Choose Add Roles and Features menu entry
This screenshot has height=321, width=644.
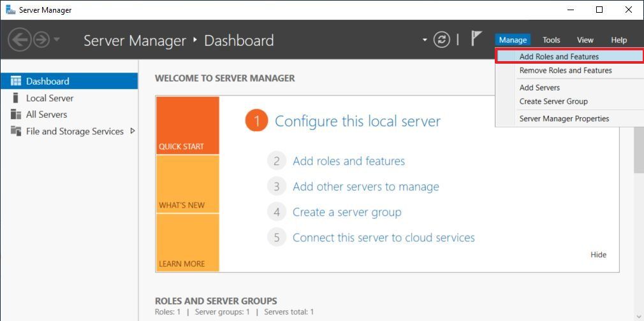point(569,56)
